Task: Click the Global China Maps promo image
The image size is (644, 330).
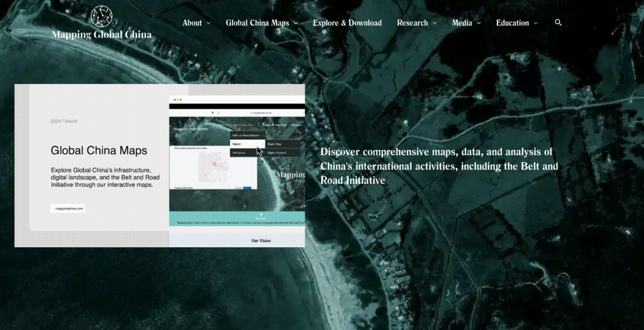Action: (160, 165)
